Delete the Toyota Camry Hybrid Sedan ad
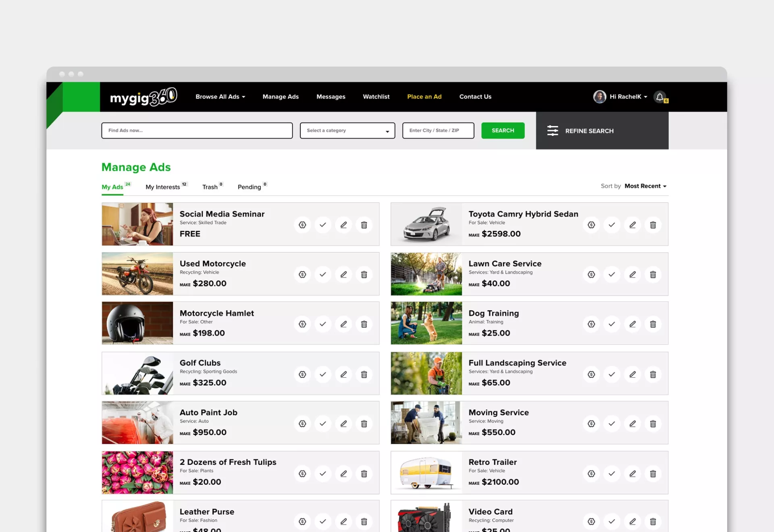 tap(653, 225)
